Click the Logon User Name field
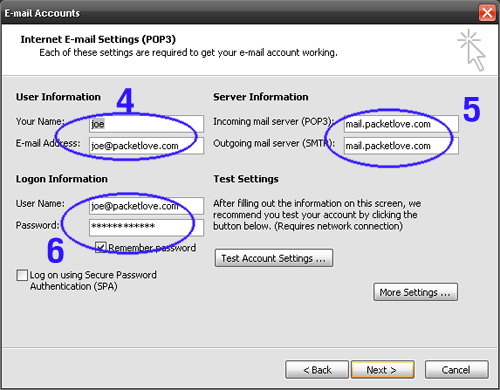This screenshot has width=500, height=390. [146, 206]
